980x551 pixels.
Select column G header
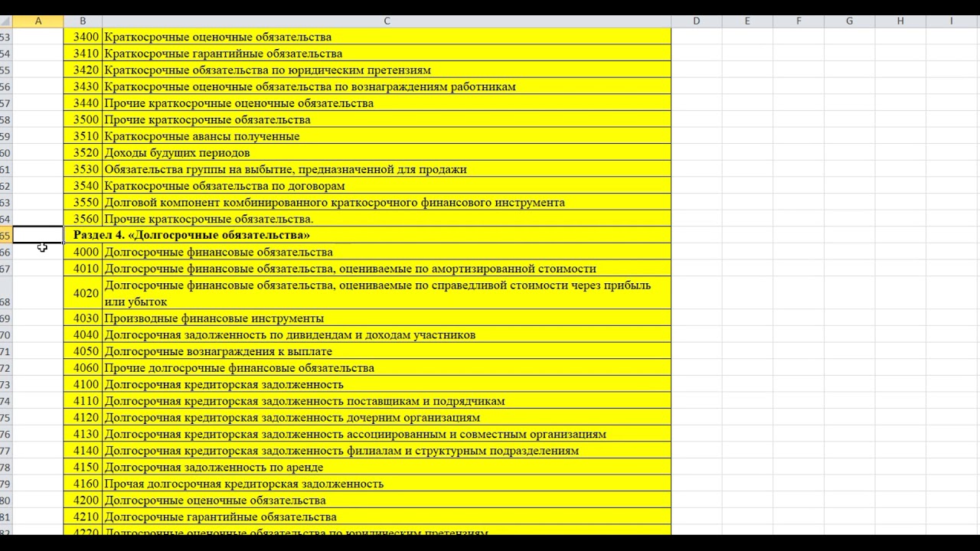coord(849,21)
